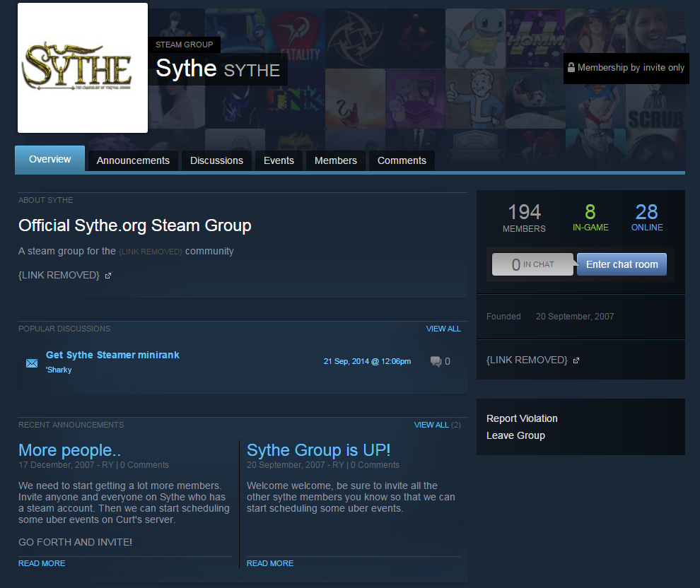This screenshot has width=700, height=588.
Task: Click the 17 December, 2007 announcement date line
Action: [94, 465]
